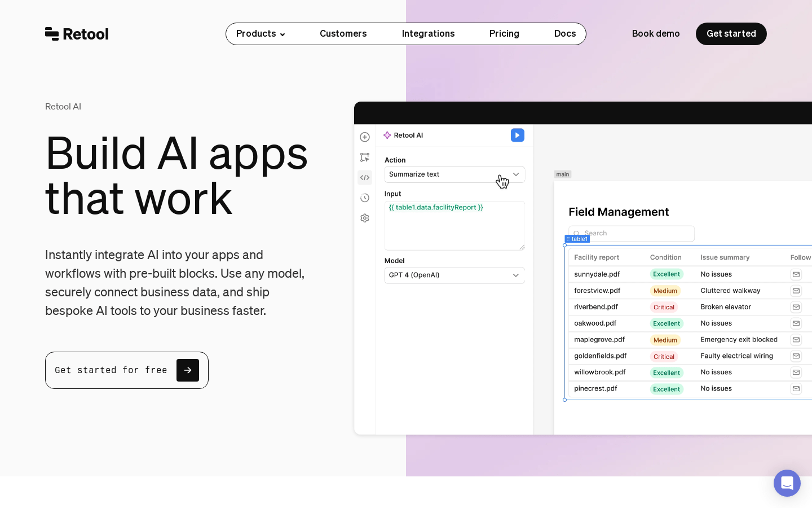Screen dimensions: 812x508
Task: Open the Integrations page
Action: tap(429, 34)
